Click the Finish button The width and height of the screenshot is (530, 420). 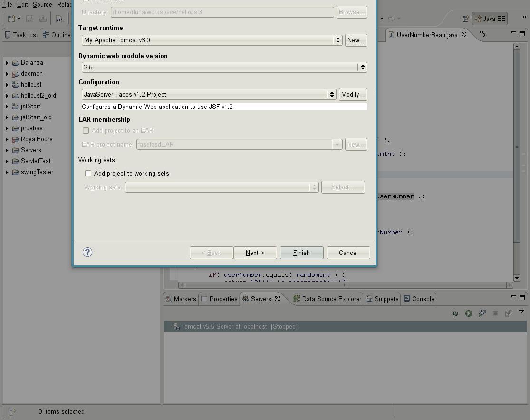tap(301, 253)
